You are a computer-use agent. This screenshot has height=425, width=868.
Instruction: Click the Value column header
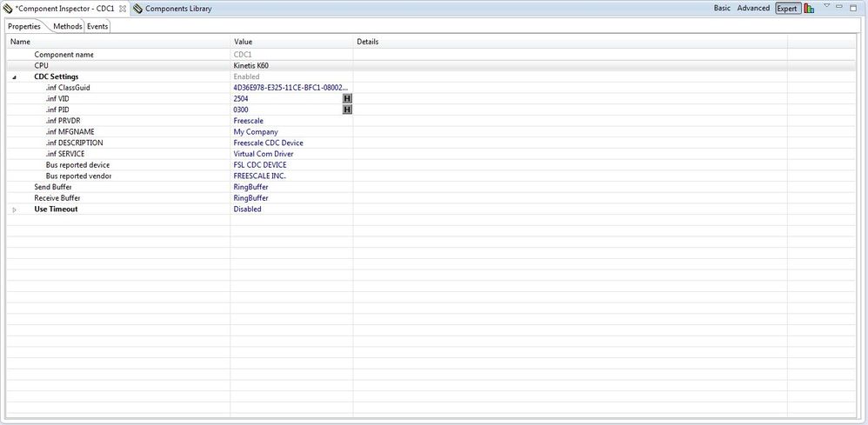tap(291, 42)
